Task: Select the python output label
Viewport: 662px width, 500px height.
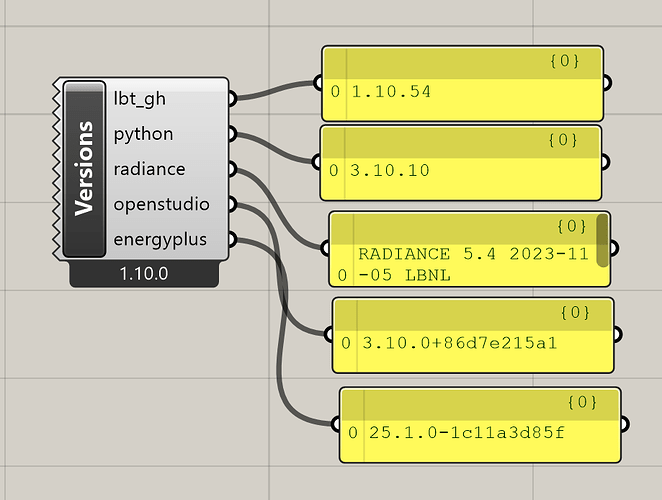Action: [x=144, y=134]
